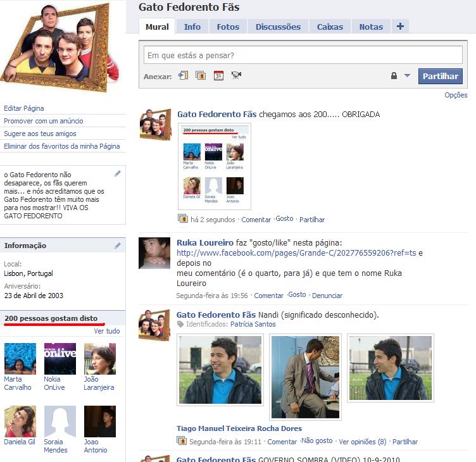Image resolution: width=476 pixels, height=462 pixels.
Task: Open the privacy lock dropdown beside Partilhar
Action: click(x=400, y=76)
